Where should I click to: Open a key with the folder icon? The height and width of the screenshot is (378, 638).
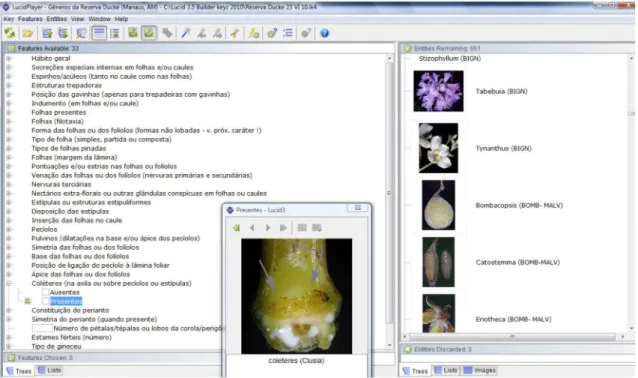point(28,33)
